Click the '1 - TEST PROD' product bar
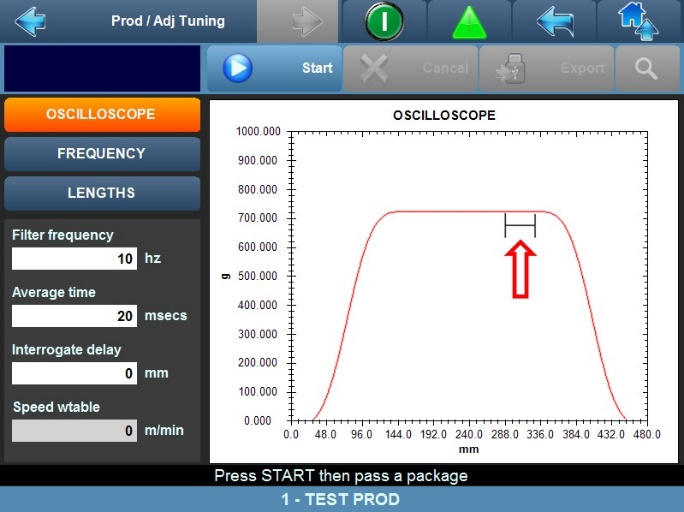 coord(340,499)
